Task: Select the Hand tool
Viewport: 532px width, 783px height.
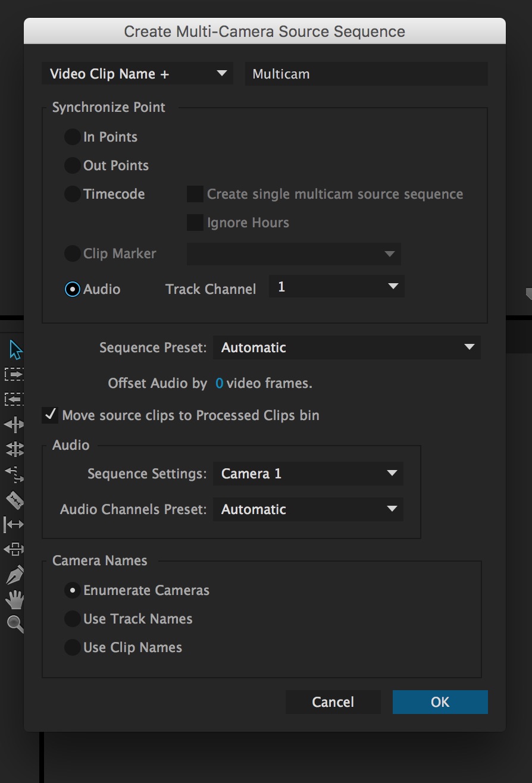Action: tap(14, 599)
